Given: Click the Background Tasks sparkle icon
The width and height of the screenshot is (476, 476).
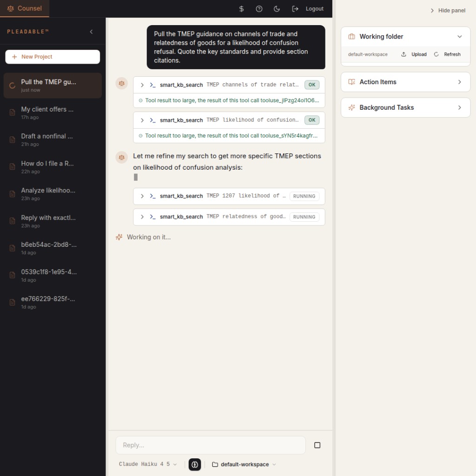Looking at the screenshot, I should click(x=352, y=107).
